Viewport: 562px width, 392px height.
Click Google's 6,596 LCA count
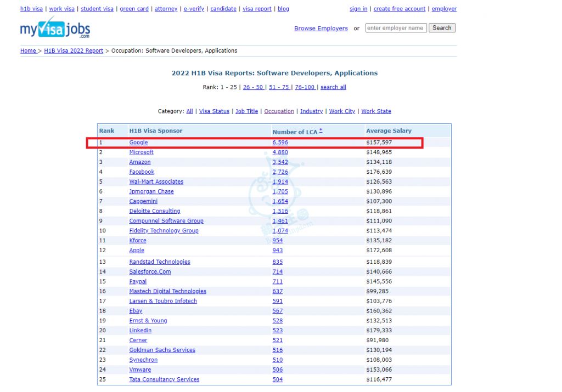[x=280, y=142]
